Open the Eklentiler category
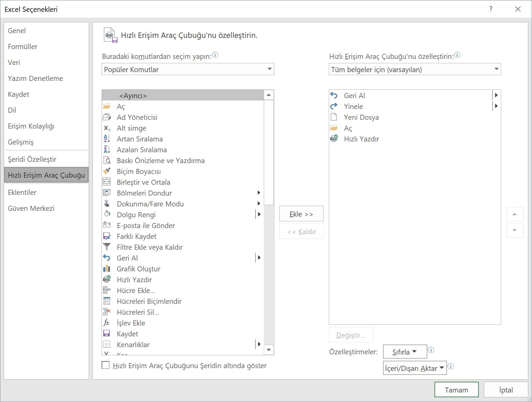Image resolution: width=532 pixels, height=402 pixels. coord(46,192)
